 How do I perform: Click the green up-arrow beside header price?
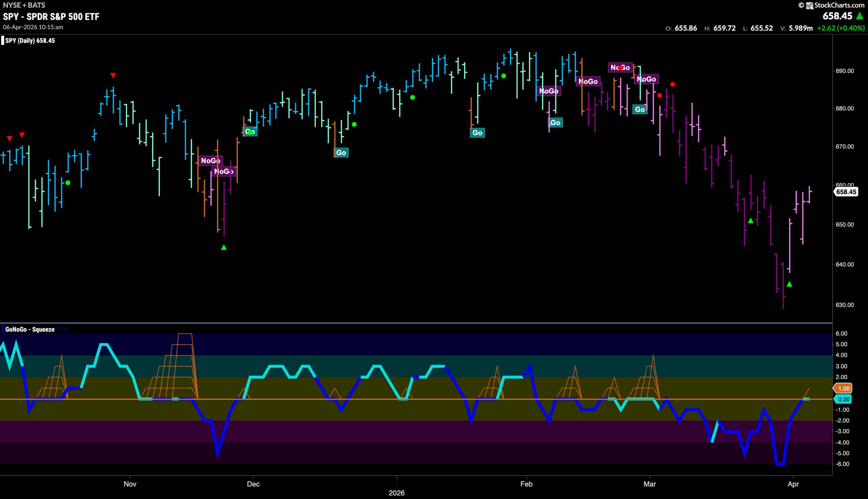coord(860,16)
